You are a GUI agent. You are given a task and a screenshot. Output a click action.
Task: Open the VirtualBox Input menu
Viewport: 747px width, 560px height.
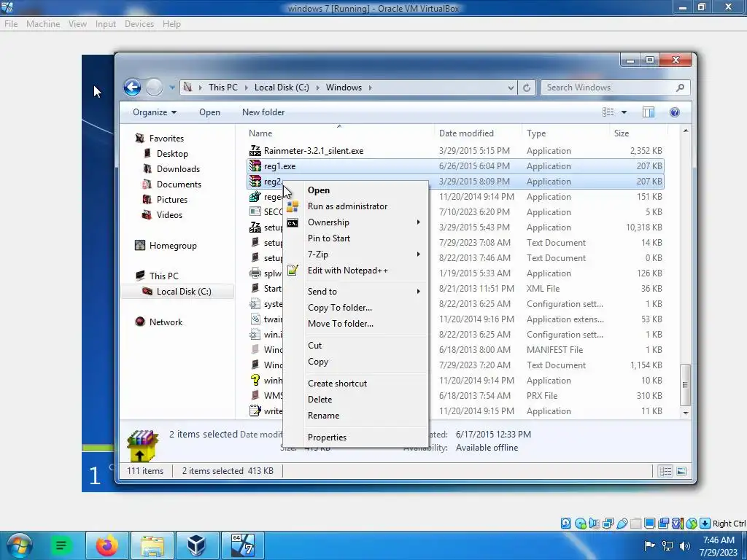click(x=105, y=24)
